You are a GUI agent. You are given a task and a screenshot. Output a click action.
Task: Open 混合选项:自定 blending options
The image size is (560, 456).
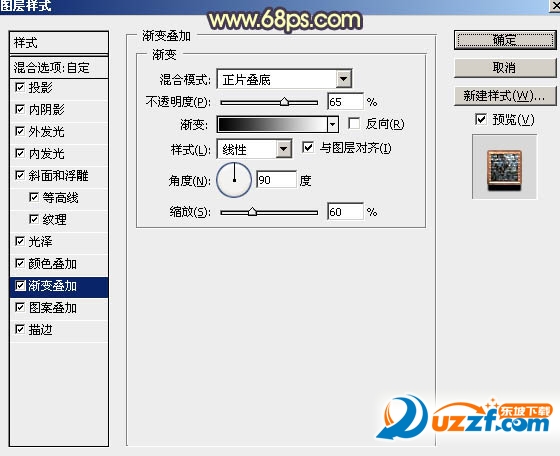(x=59, y=67)
